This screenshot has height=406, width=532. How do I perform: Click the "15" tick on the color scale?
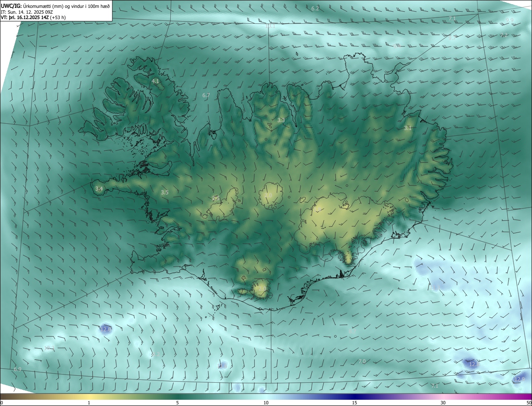point(355,403)
